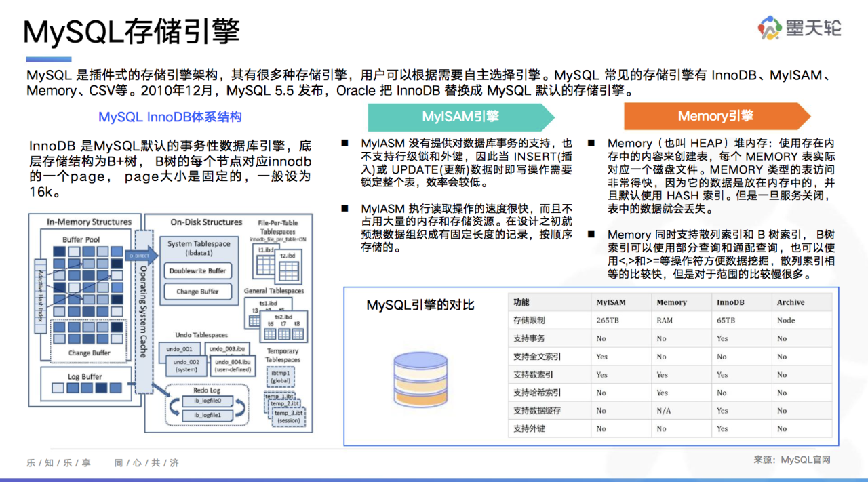Select the 支持数索引 row label
Viewport: 868px width, 482px height.
pos(533,374)
